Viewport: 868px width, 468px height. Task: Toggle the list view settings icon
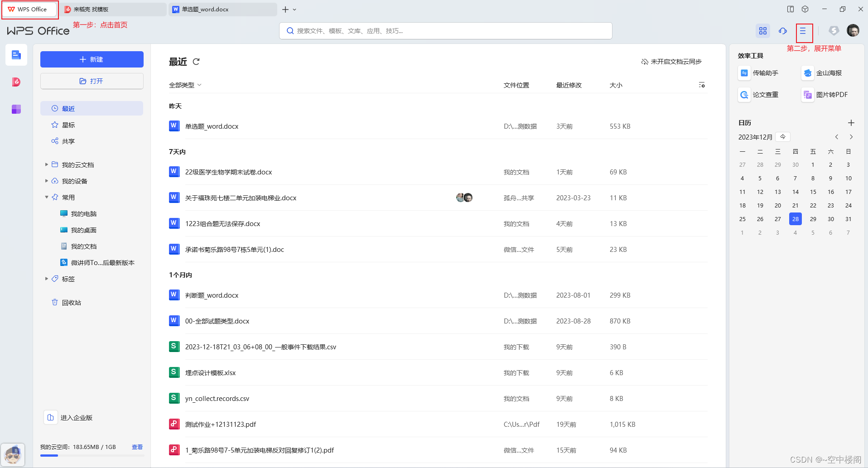[x=702, y=85]
